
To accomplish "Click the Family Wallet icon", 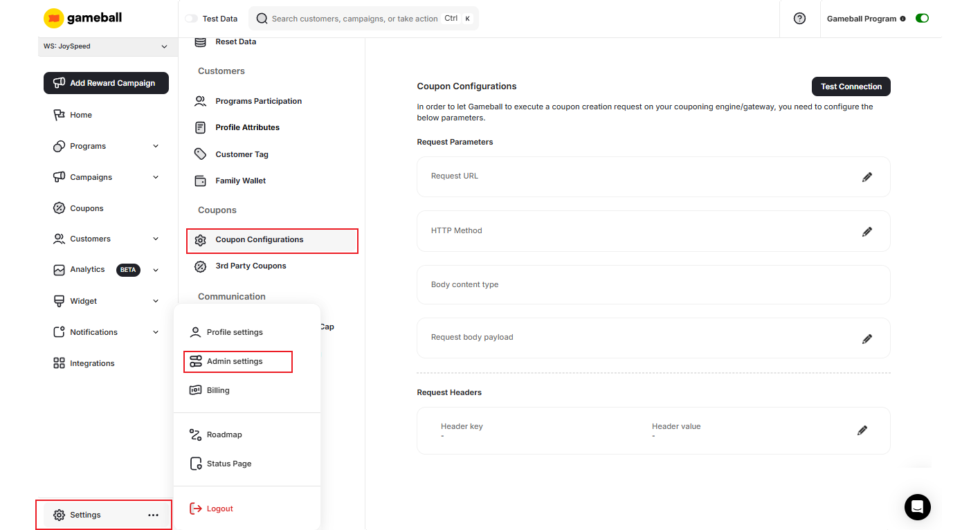I will 200,180.
